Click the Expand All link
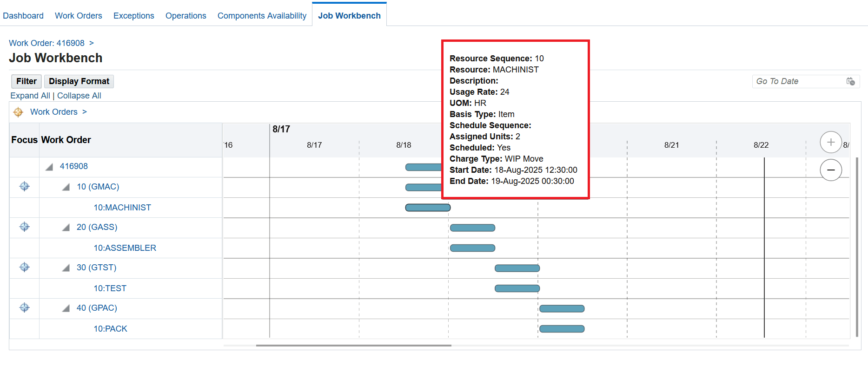This screenshot has width=868, height=379. [x=30, y=96]
